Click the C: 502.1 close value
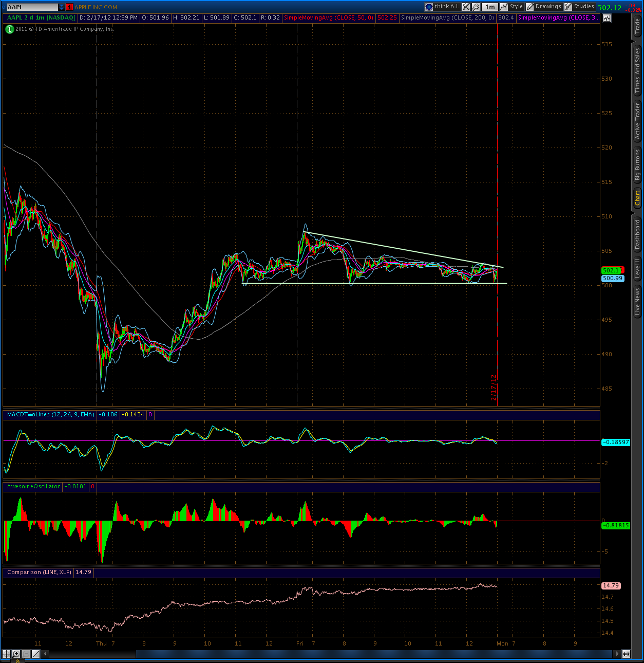 click(245, 17)
